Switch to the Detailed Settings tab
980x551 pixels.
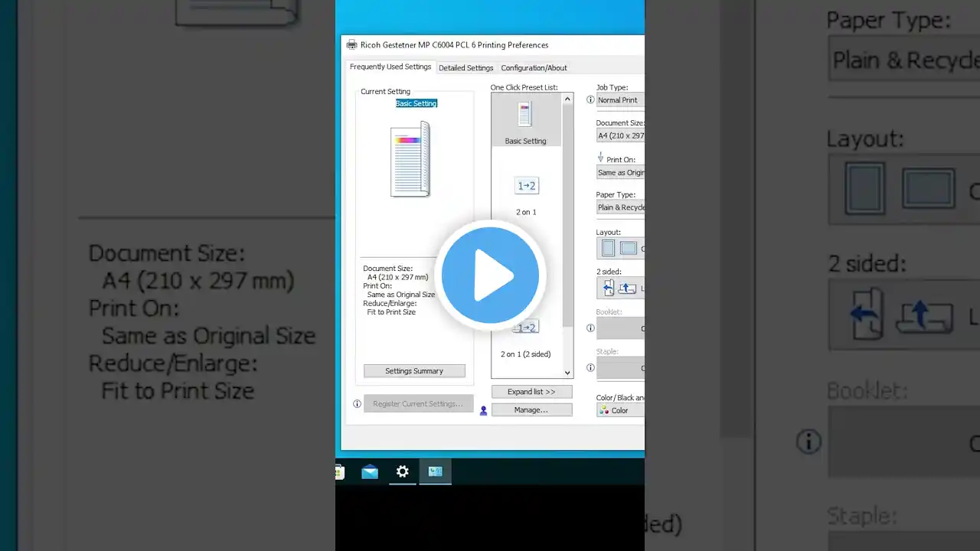(465, 68)
